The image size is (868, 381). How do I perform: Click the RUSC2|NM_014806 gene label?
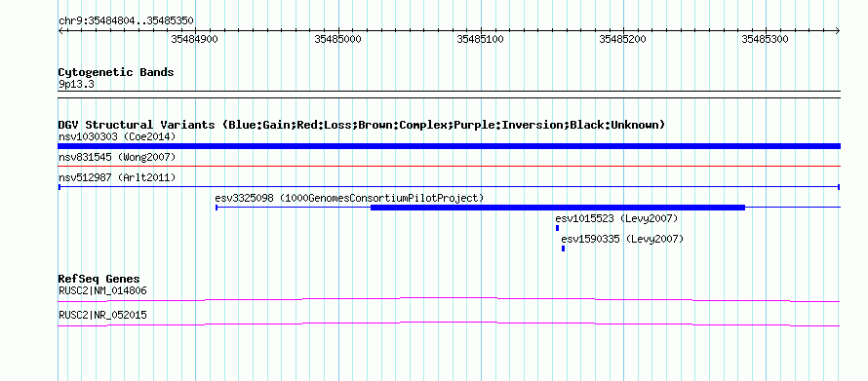point(103,290)
